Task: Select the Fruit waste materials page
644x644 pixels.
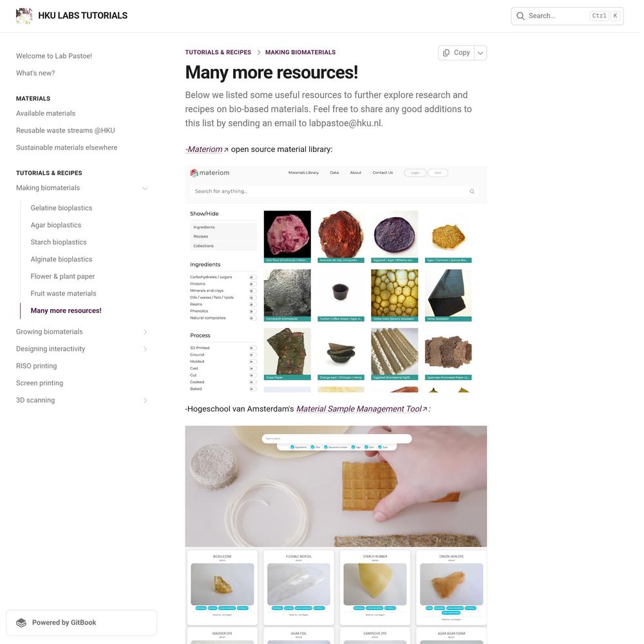Action: (63, 293)
